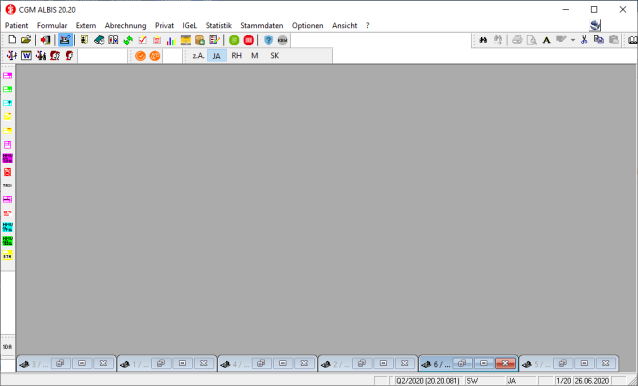Click the red form icon in left sidebar

(7, 172)
